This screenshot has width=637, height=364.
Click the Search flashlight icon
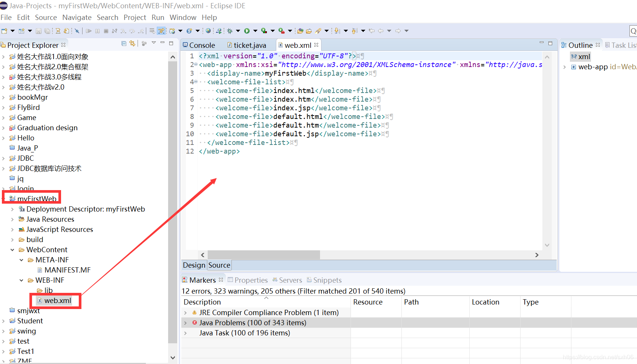coord(318,31)
